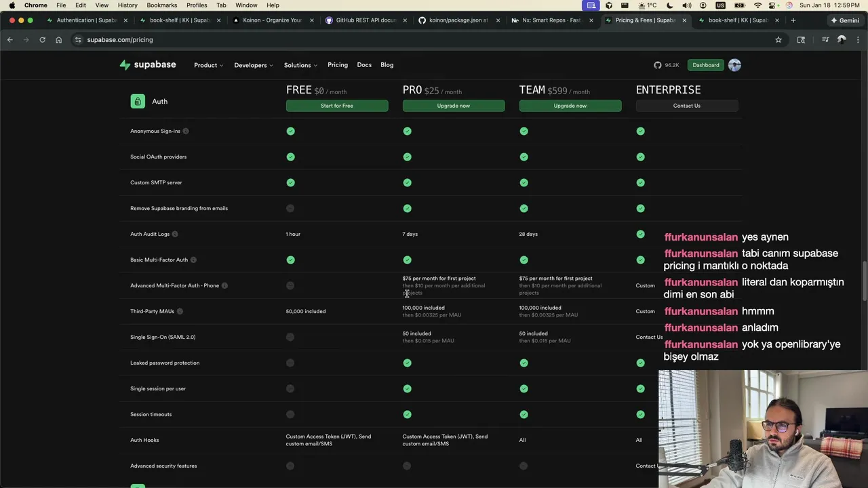Click the webcam video thumbnail overlay

coord(763,429)
